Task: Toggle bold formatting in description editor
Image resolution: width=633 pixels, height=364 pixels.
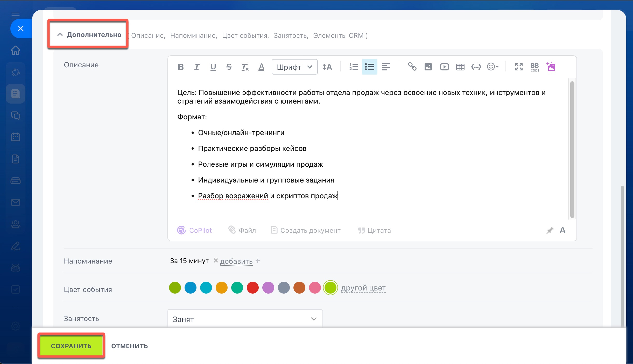Action: tap(181, 67)
